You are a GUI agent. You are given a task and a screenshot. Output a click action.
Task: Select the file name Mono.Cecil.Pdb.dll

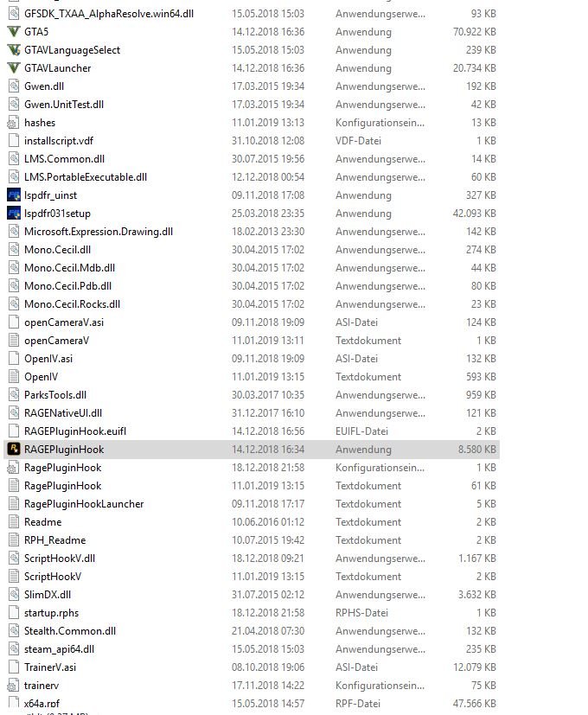click(x=68, y=286)
